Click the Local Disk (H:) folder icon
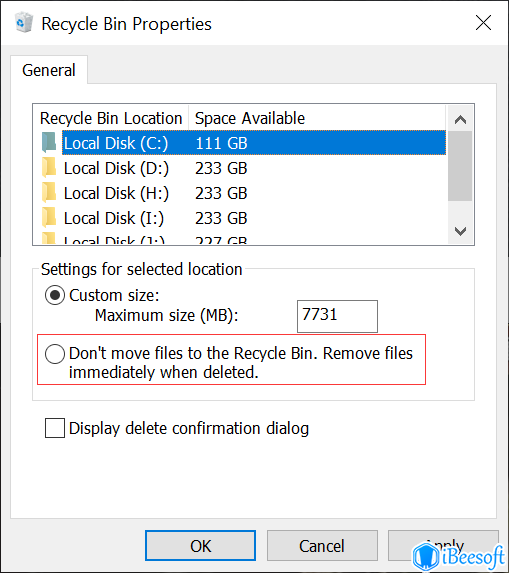This screenshot has width=509, height=573. coord(49,193)
